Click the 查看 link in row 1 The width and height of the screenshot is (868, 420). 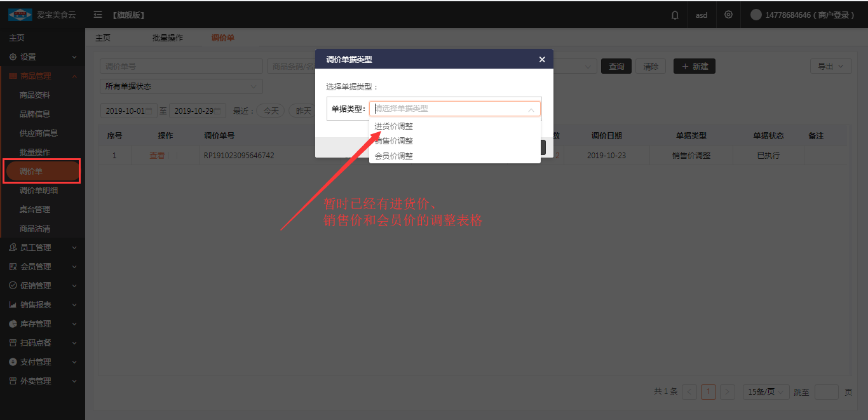point(157,156)
